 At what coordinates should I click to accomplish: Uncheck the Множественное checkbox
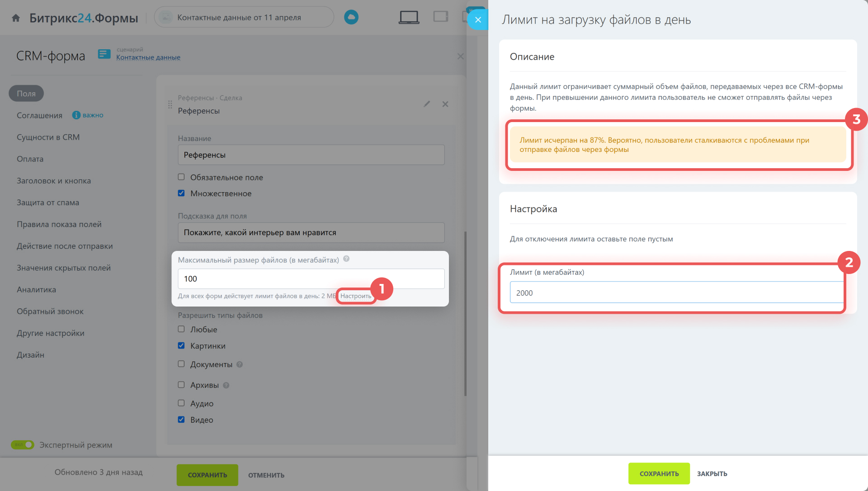coord(181,194)
